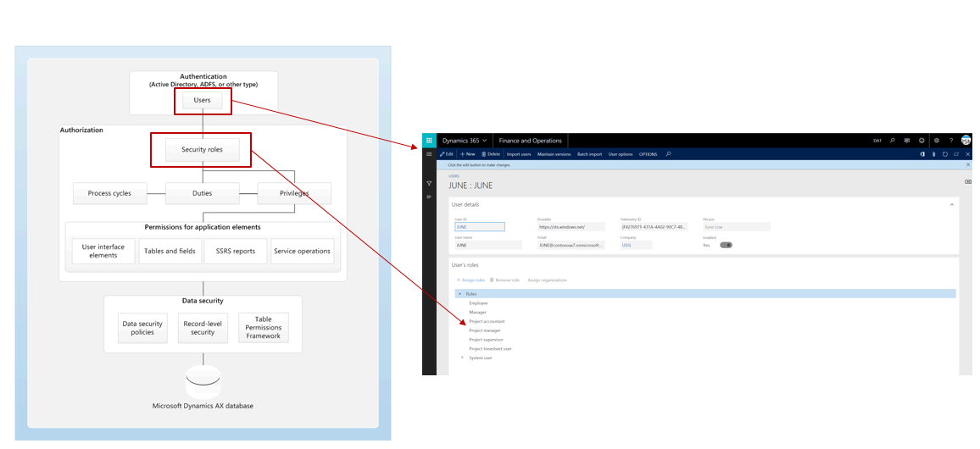Click the Tables and fields diagram box
This screenshot has height=449, width=980.
pos(170,251)
